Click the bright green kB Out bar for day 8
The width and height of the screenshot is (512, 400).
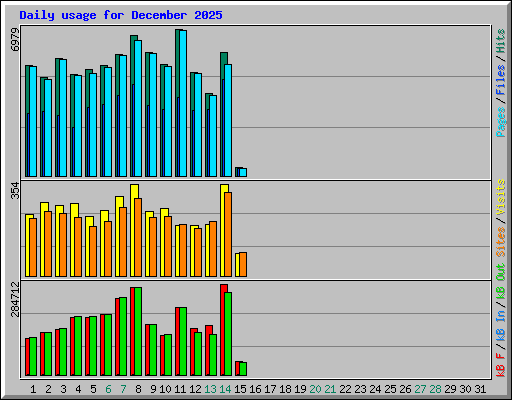138,331
